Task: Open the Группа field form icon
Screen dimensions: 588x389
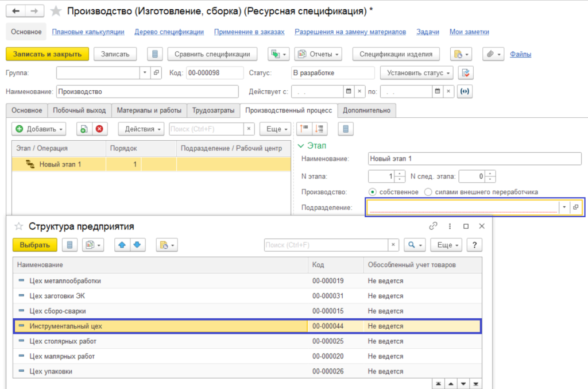Action: tap(156, 72)
